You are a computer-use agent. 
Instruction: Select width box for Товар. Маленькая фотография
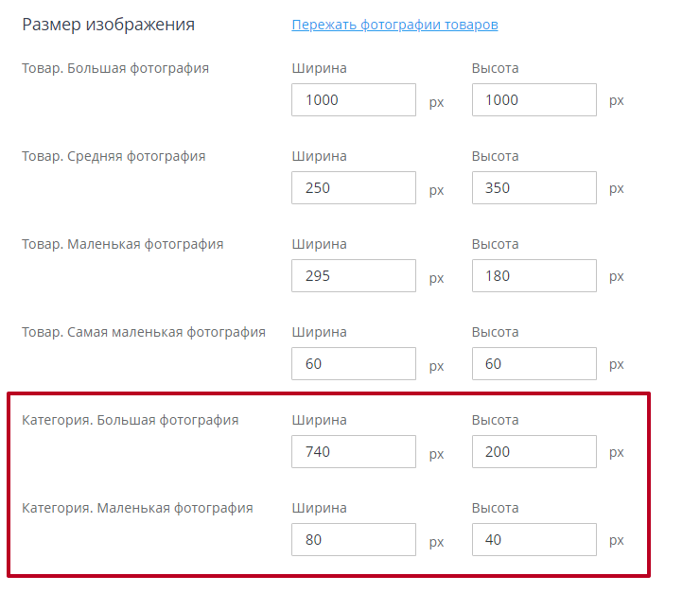click(x=354, y=276)
